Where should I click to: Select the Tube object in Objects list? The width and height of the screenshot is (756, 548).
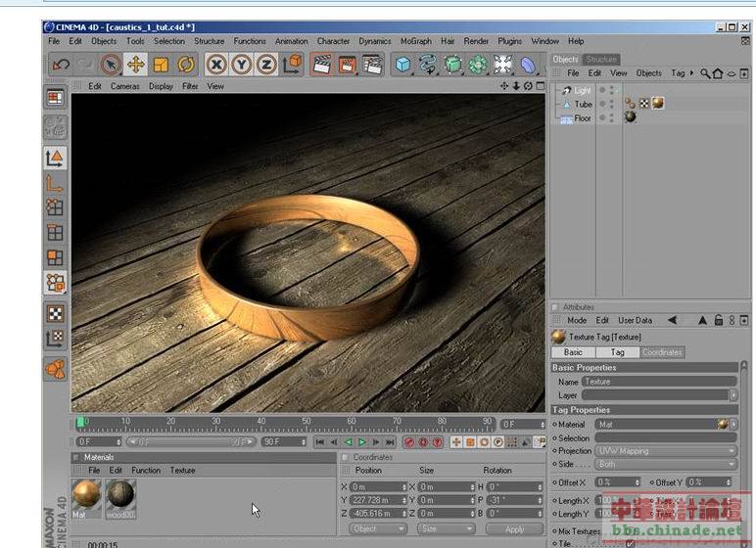tap(583, 104)
